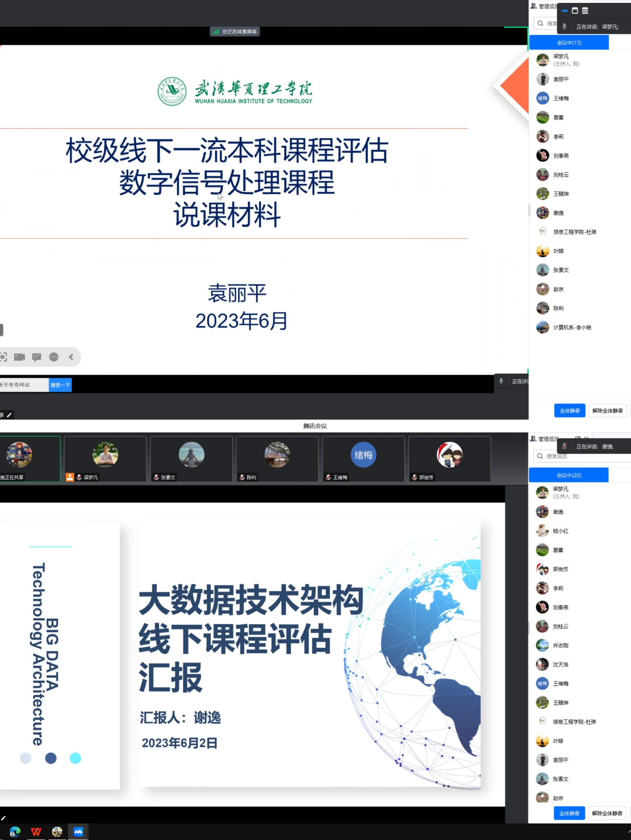This screenshot has width=631, height=840.
Task: Click 陈利's muted mic icon on thumbnail
Action: coord(242,477)
